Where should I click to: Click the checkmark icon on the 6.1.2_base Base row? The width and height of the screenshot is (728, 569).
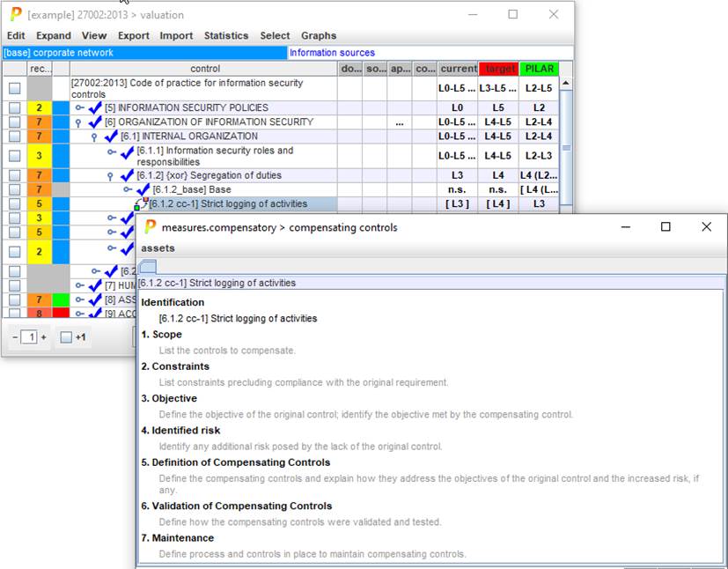click(x=143, y=189)
